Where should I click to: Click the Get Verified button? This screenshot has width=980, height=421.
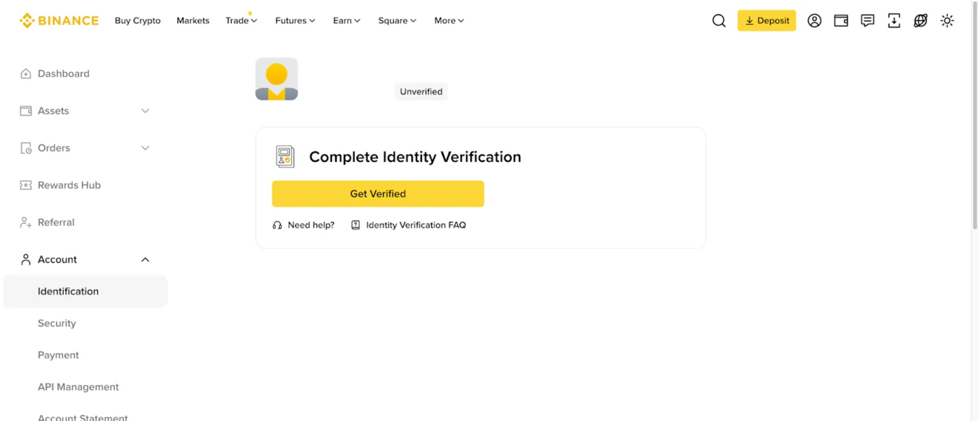tap(378, 194)
